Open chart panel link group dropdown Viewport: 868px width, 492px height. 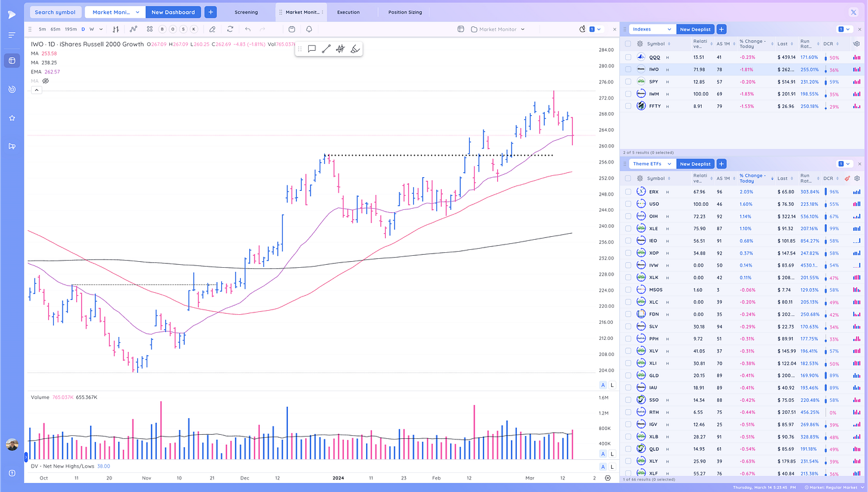click(595, 29)
